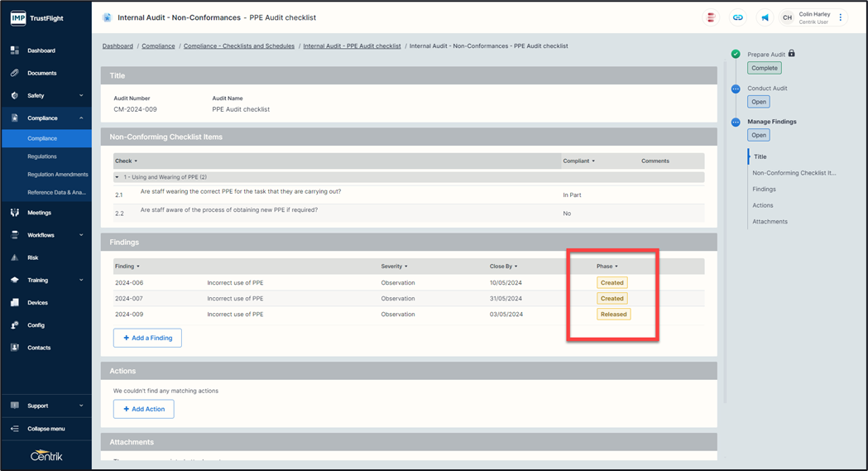This screenshot has height=471, width=868.
Task: Open the Severity column filter dropdown
Action: point(406,267)
